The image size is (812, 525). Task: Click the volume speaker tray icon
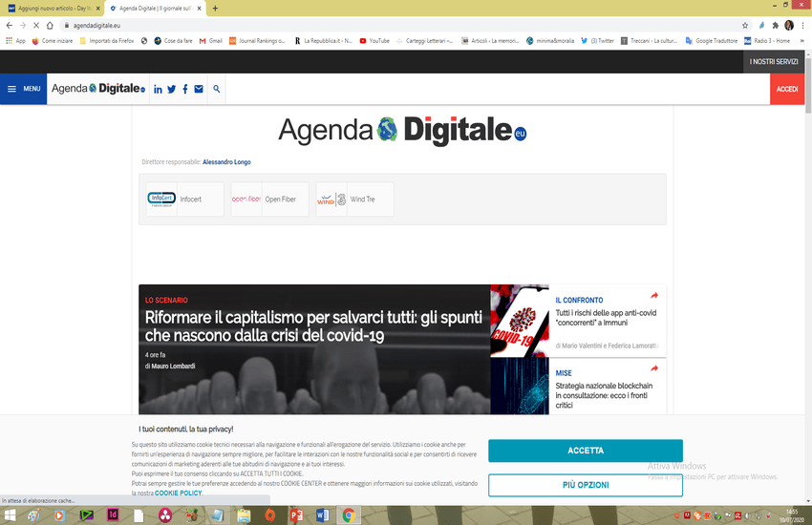(x=747, y=515)
